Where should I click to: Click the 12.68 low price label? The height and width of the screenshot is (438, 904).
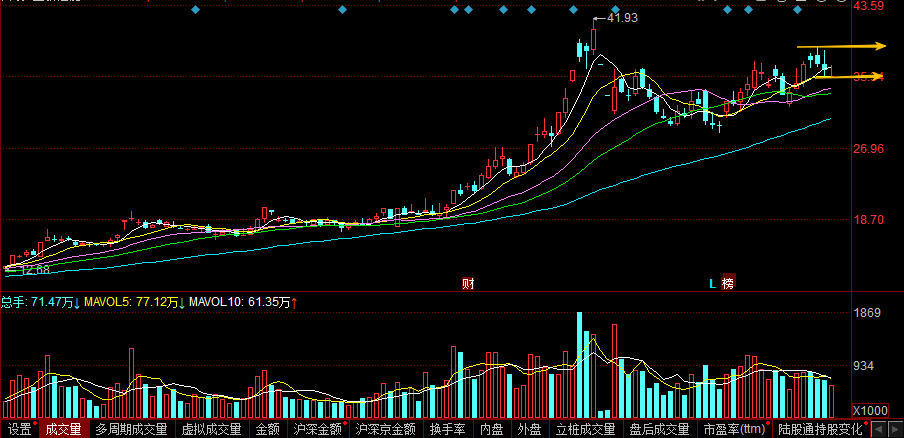coord(35,269)
